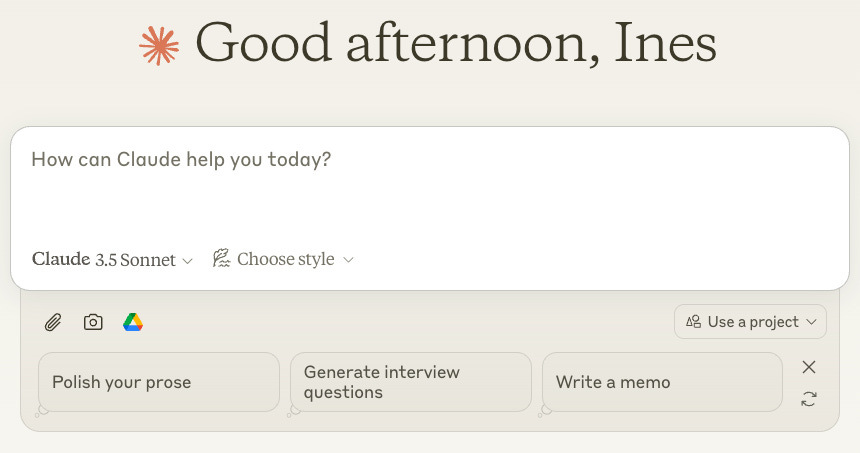Click the quill icon beside Choose style
Screen dimensions: 860x453
click(x=221, y=258)
